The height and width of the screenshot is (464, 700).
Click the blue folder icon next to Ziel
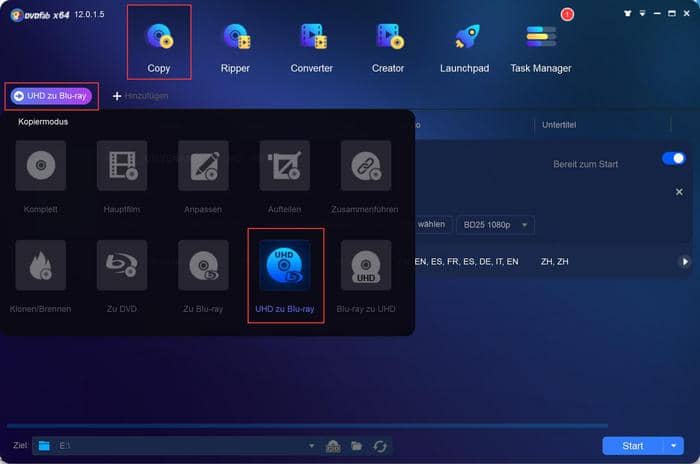pyautogui.click(x=44, y=446)
